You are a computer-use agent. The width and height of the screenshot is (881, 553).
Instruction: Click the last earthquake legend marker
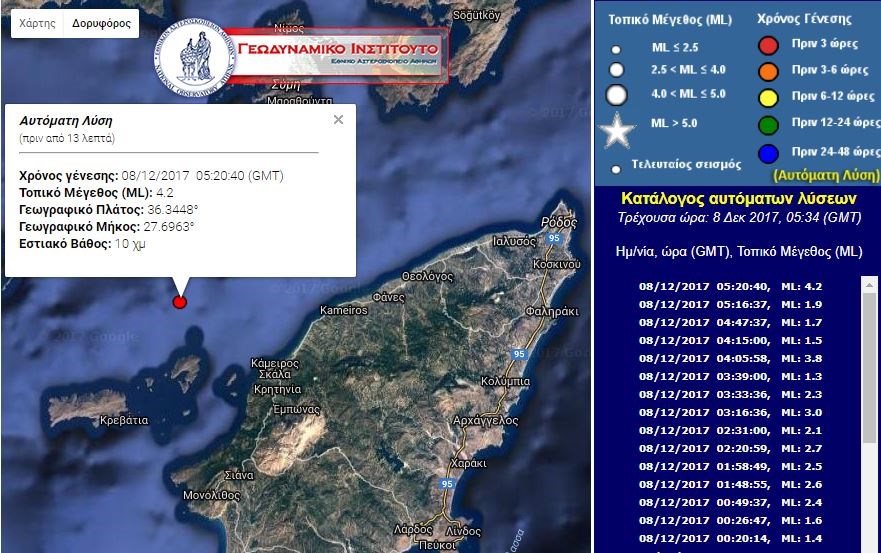click(616, 169)
